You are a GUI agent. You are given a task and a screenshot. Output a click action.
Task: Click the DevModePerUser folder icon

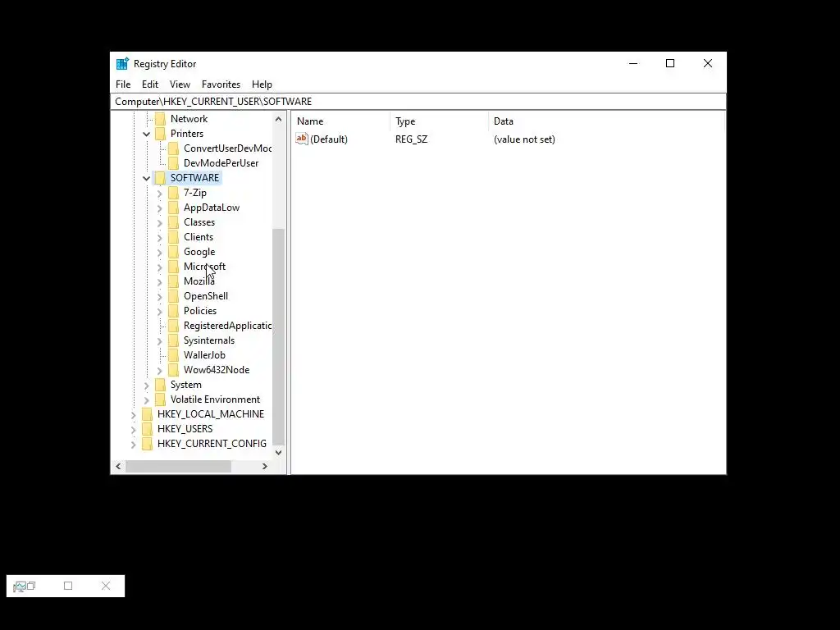pyautogui.click(x=174, y=163)
